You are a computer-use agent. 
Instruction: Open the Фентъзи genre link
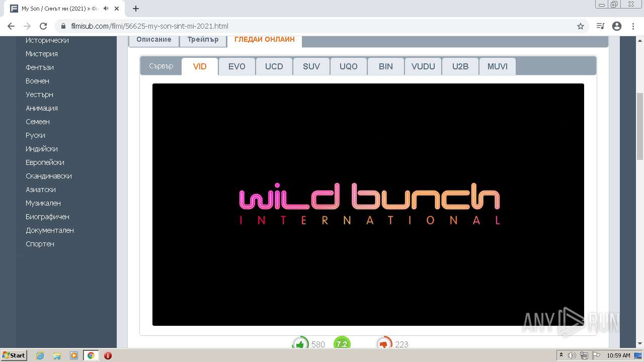(40, 67)
